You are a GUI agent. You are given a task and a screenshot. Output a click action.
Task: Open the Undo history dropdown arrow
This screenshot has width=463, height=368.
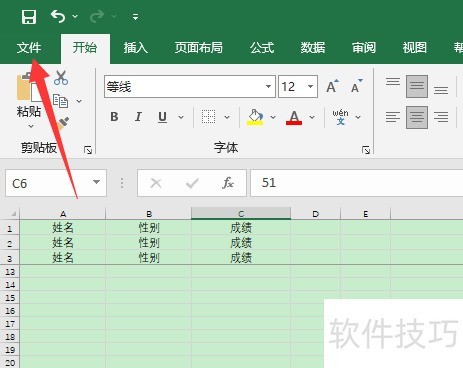(x=75, y=16)
